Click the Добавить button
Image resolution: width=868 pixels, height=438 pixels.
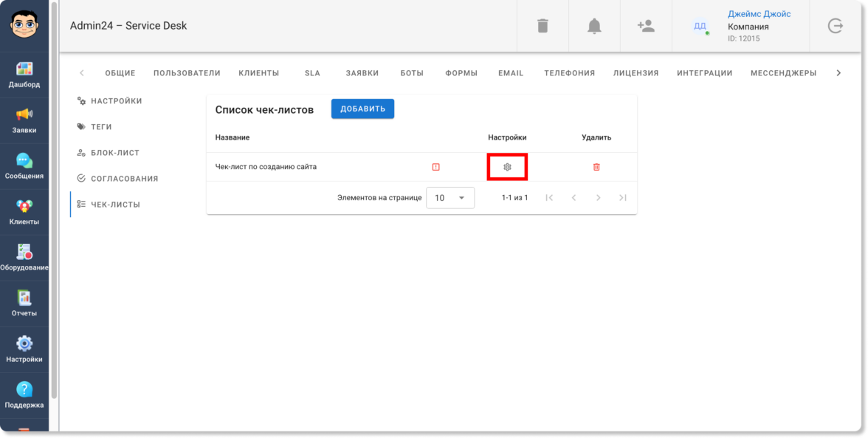(362, 109)
